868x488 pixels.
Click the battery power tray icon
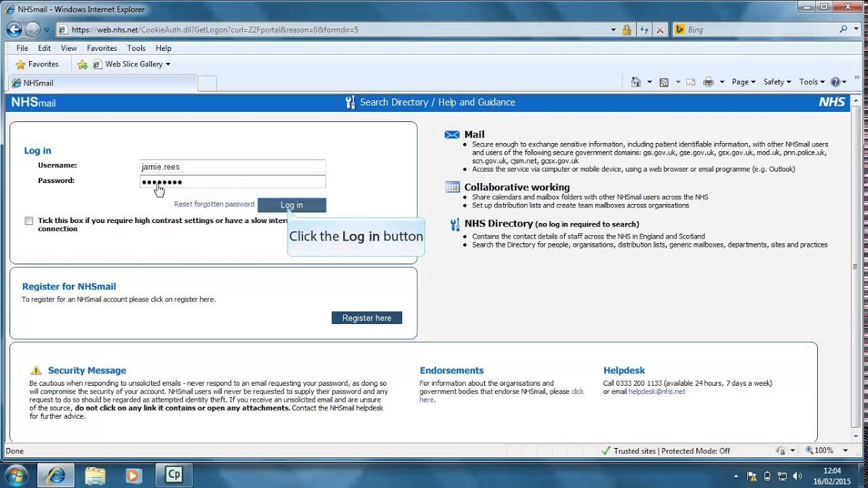coord(767,476)
